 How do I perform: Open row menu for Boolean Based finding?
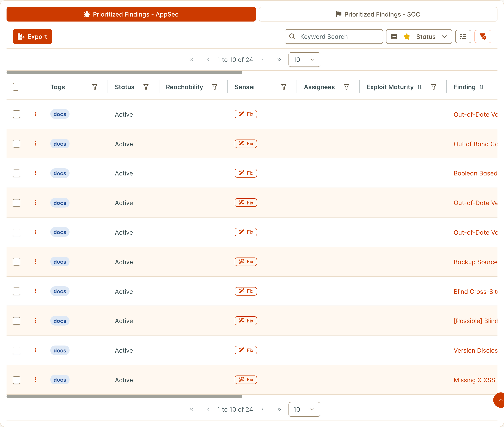point(36,173)
